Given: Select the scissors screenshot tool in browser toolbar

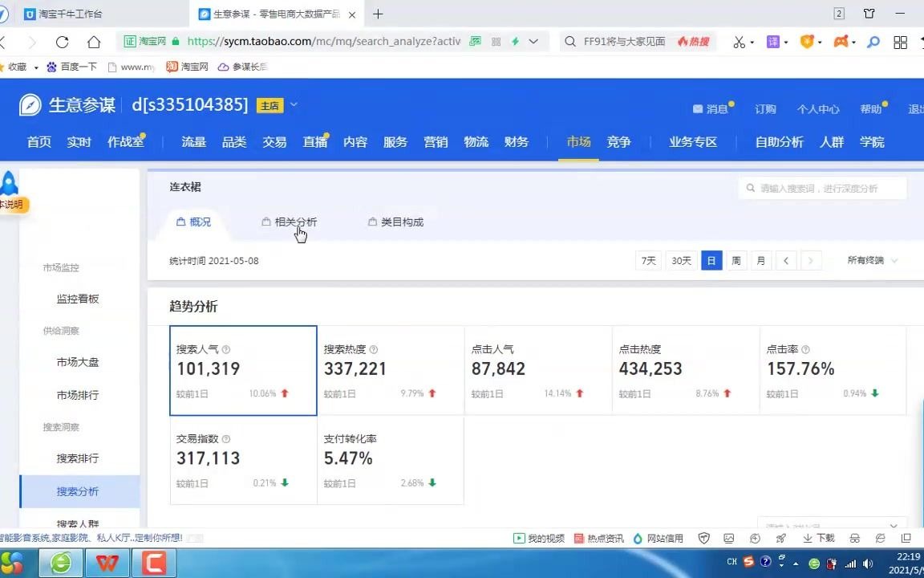Looking at the screenshot, I should click(x=739, y=42).
